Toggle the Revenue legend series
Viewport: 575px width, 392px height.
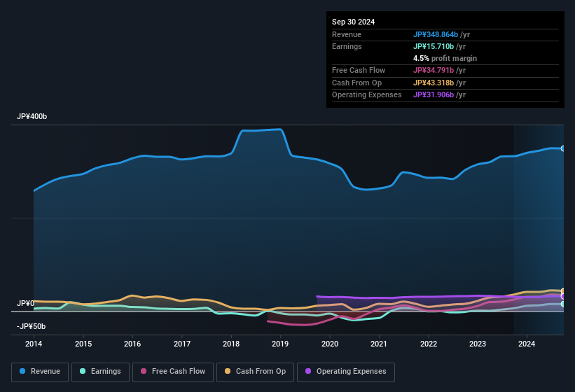pyautogui.click(x=40, y=372)
